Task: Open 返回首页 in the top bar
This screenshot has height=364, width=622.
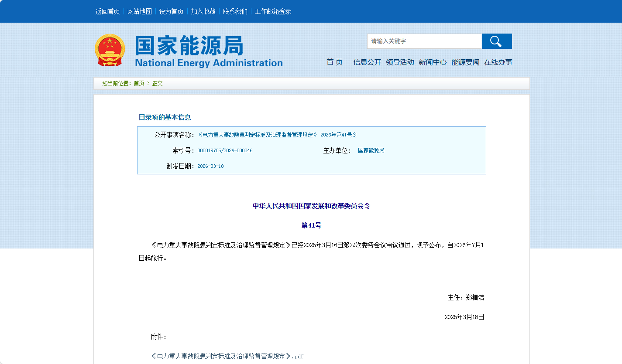Action: 107,12
